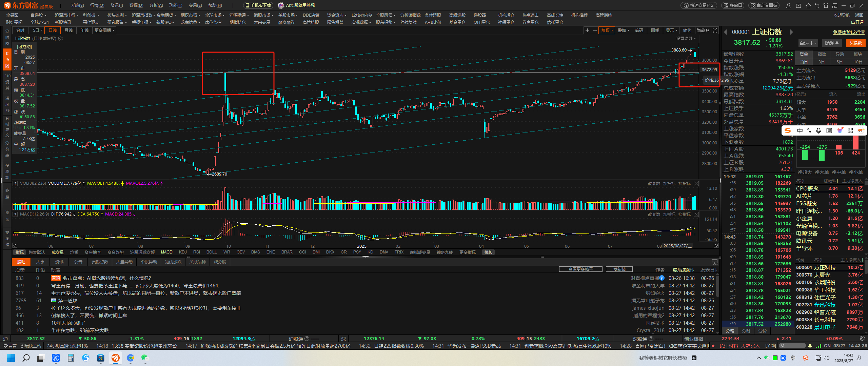Screen dimensions: 868x366
Task: Close the MACD indicator panel
Action: pyautogui.click(x=696, y=214)
